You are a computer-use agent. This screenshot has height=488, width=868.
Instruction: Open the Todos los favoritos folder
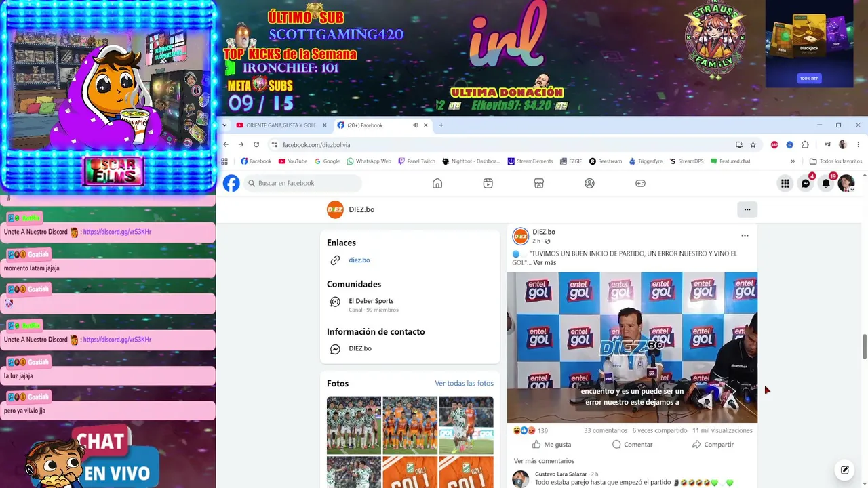[x=835, y=161]
